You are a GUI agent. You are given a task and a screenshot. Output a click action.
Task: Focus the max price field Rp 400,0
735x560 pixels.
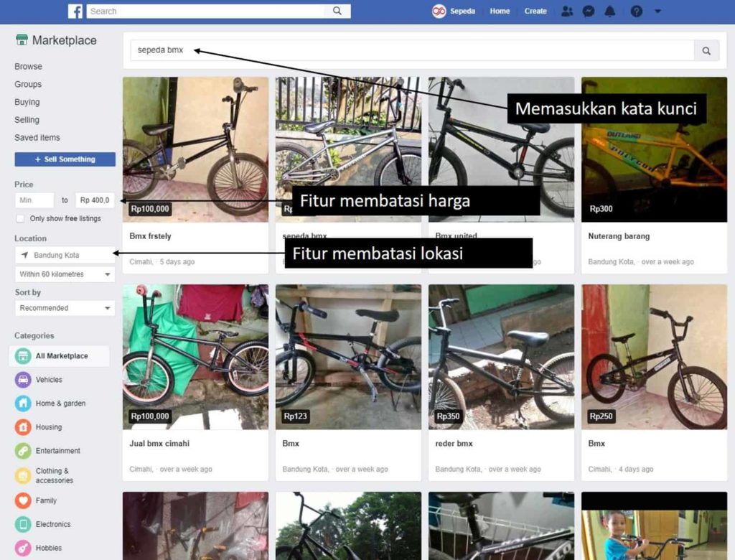[x=95, y=200]
